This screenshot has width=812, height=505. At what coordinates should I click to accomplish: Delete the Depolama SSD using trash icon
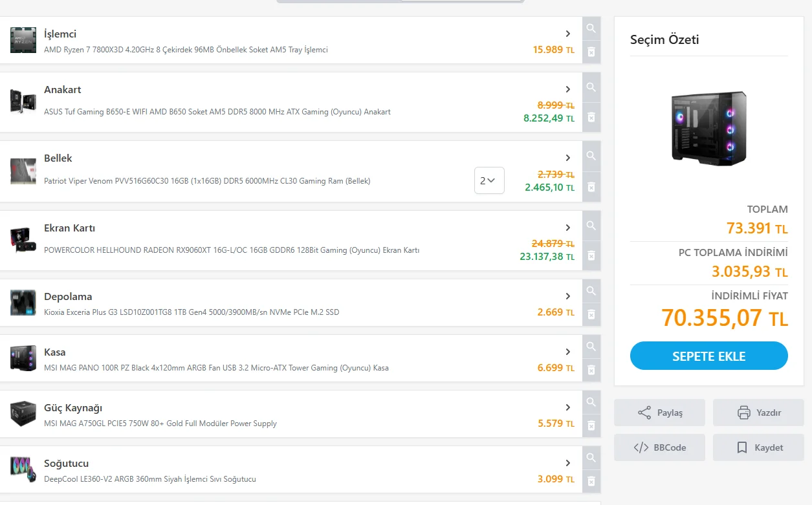[591, 314]
